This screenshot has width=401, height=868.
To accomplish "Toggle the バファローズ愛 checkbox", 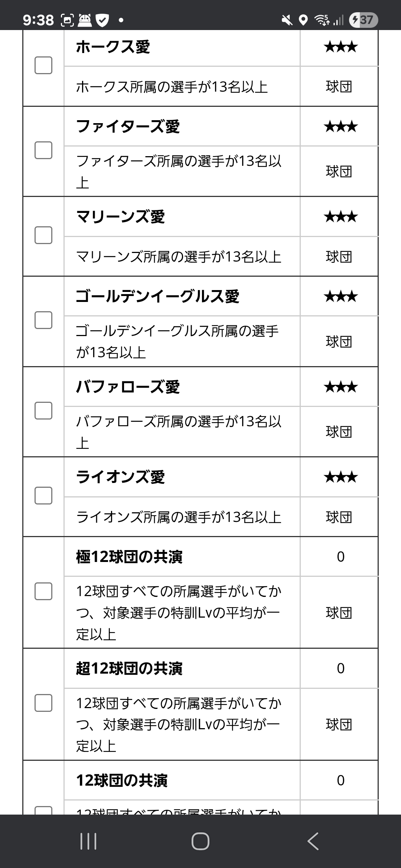I will [x=43, y=411].
